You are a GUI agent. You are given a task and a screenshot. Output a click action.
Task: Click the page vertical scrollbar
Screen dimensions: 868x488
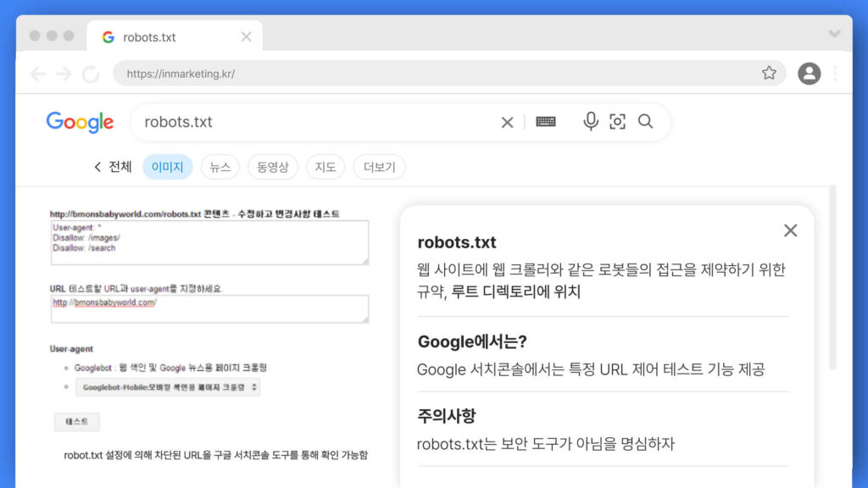[832, 278]
